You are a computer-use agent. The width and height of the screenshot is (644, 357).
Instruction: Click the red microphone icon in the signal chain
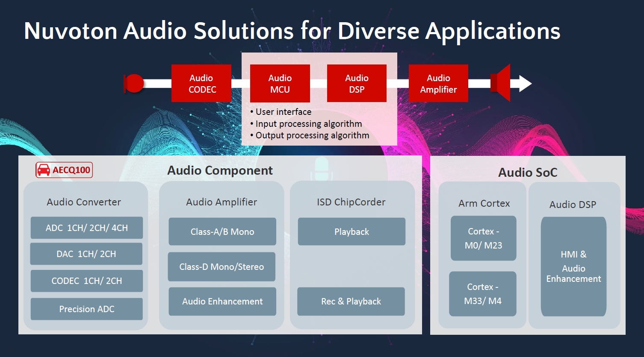(134, 83)
